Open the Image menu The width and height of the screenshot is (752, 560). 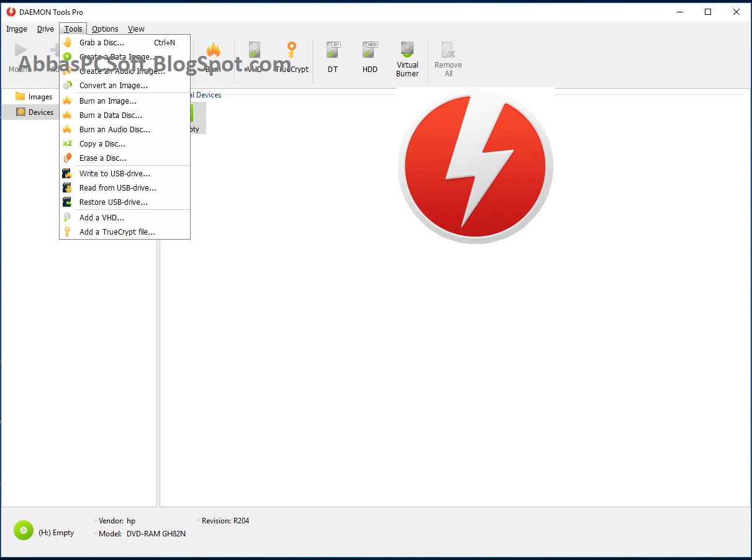[17, 29]
